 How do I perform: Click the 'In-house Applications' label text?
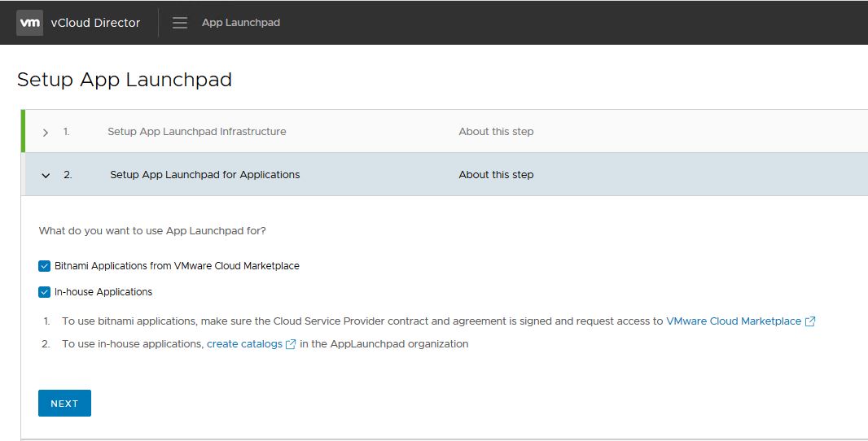[x=103, y=292]
